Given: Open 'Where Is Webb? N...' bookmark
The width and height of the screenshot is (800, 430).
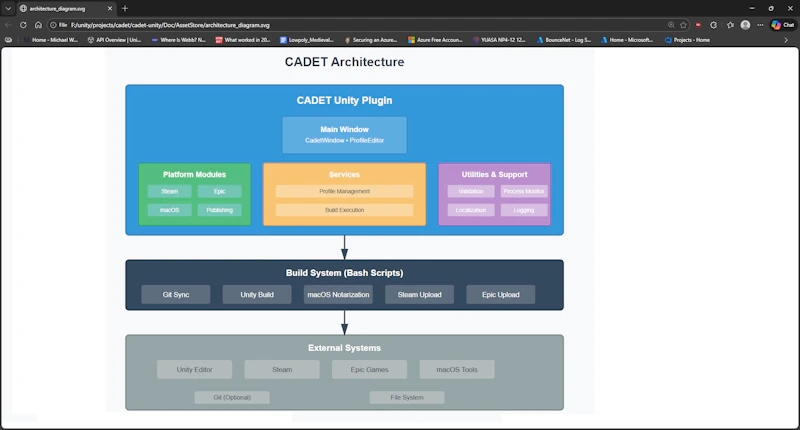Looking at the screenshot, I should point(179,40).
